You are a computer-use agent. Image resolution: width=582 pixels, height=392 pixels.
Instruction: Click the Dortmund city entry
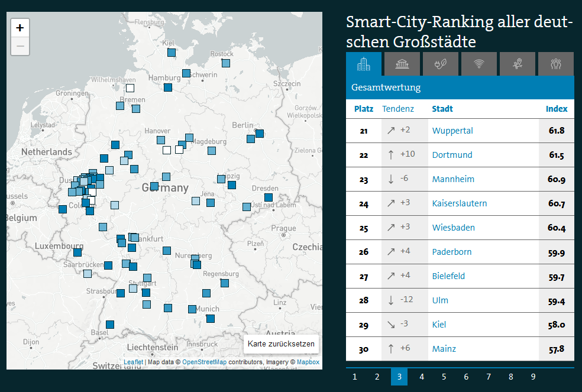coord(452,155)
